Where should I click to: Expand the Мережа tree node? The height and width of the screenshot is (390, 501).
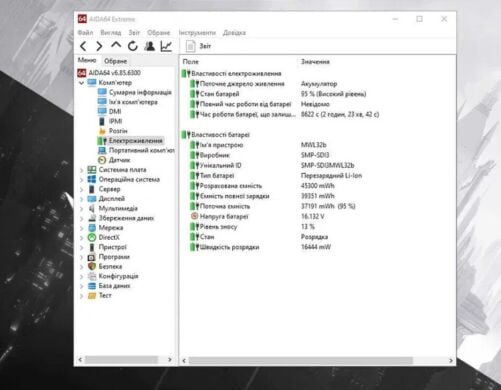[81, 228]
